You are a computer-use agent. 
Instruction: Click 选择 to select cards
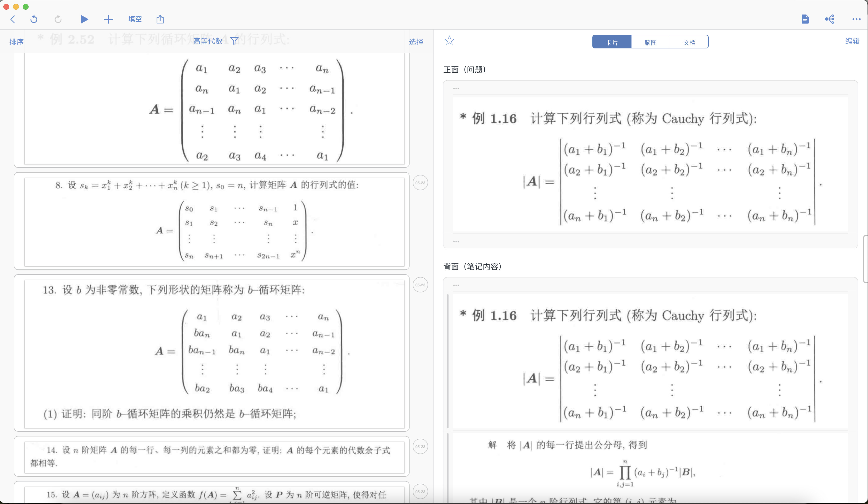click(416, 42)
